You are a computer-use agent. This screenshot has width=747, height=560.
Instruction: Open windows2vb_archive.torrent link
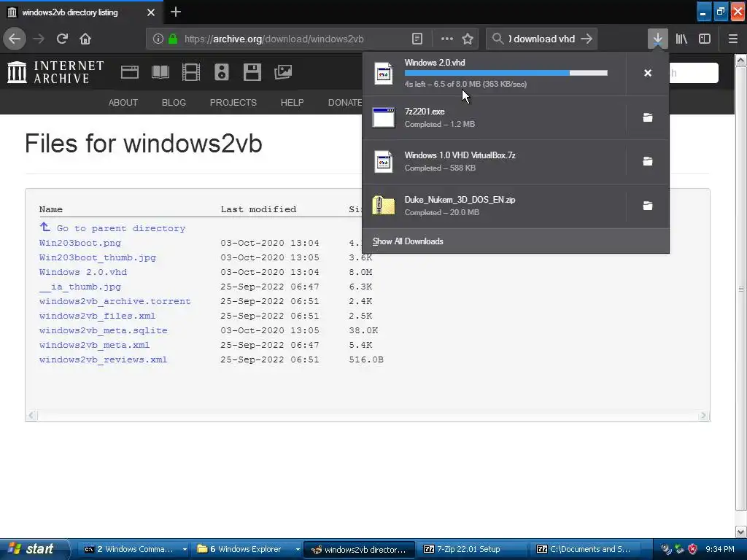(115, 301)
